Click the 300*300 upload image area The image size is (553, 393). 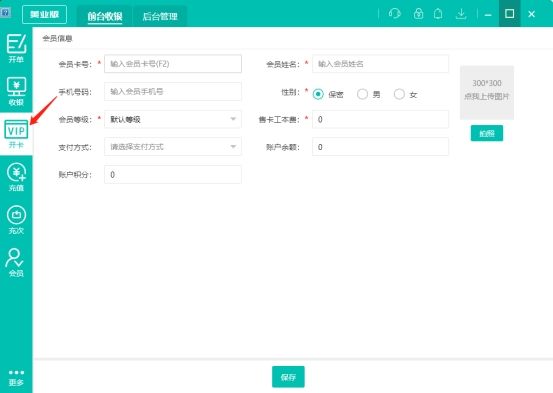(487, 92)
